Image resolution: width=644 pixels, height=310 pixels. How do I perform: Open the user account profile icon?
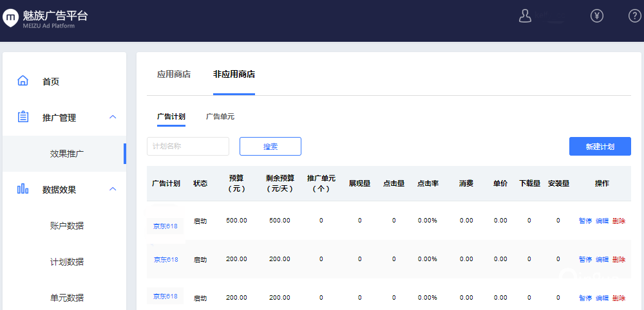(x=525, y=17)
